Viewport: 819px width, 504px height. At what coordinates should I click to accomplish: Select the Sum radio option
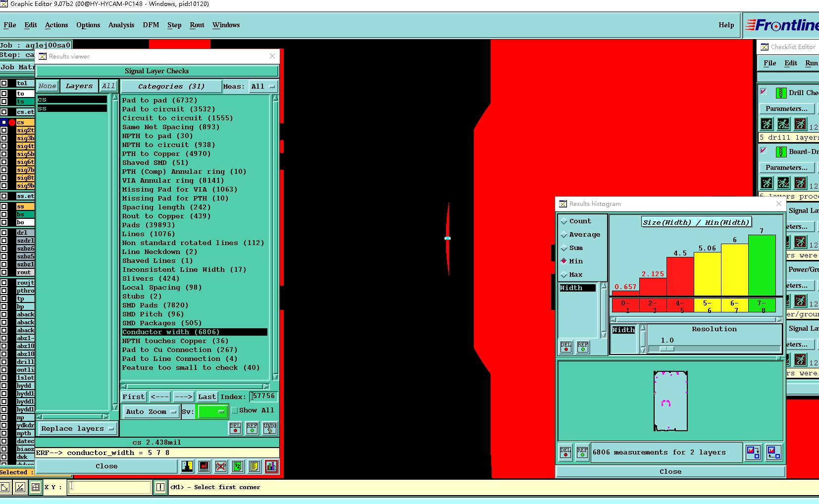(x=563, y=248)
